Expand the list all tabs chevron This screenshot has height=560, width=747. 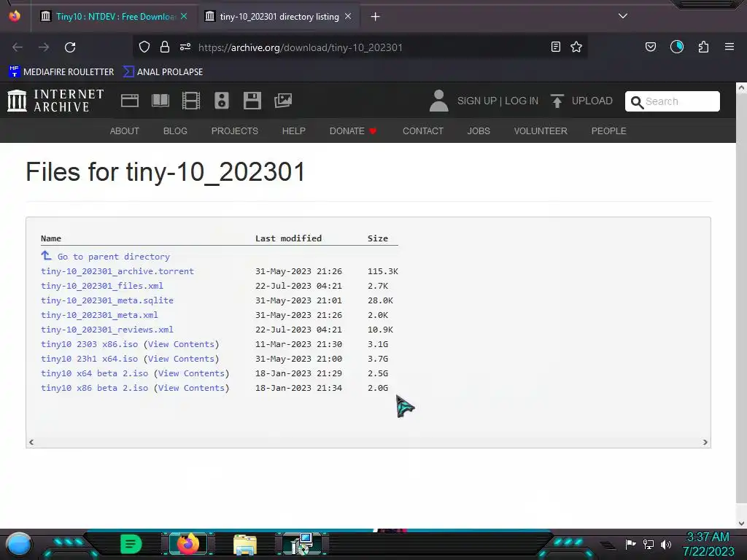pos(623,16)
